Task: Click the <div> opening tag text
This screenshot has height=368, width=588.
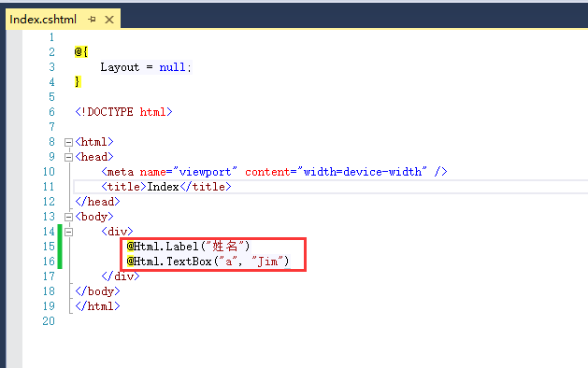Action: click(117, 232)
